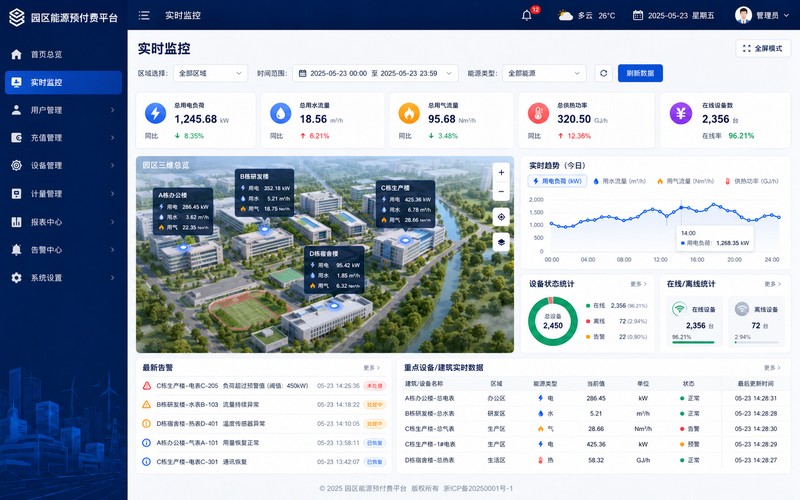
Task: Click the platform logo in top-left corner
Action: pos(17,17)
